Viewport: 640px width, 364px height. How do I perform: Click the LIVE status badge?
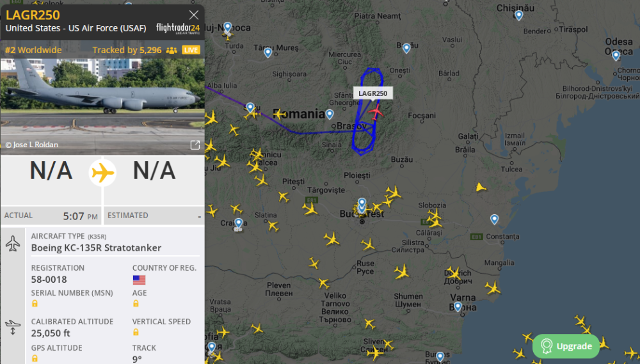191,50
